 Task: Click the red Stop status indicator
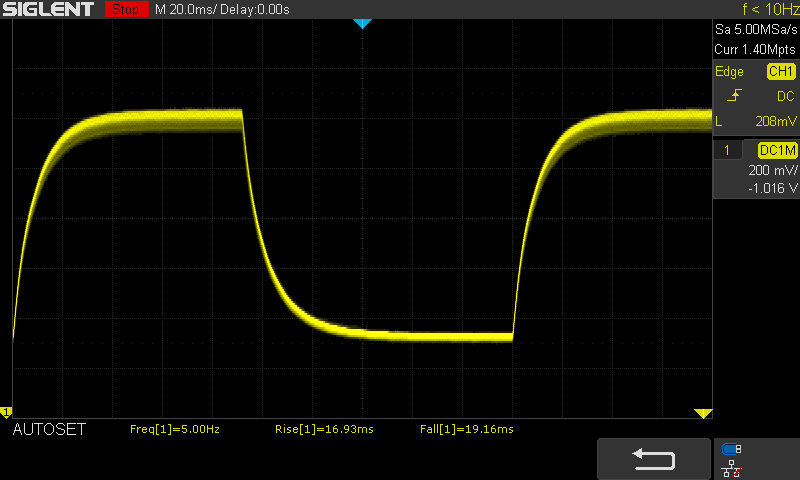[x=126, y=9]
